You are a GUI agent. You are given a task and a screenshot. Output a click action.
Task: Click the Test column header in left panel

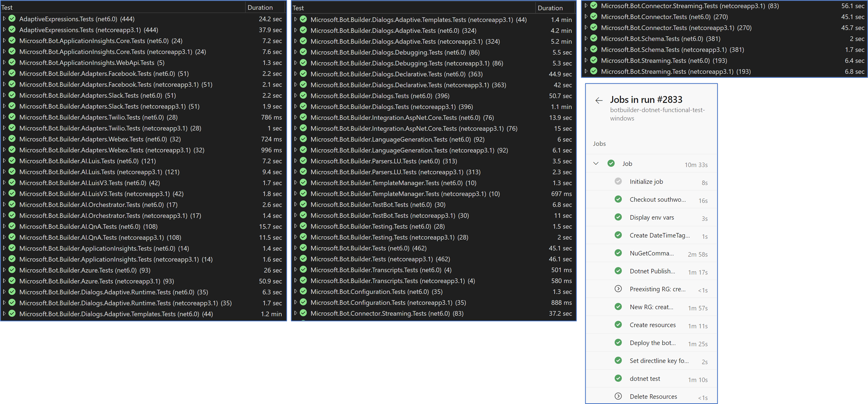coord(7,7)
